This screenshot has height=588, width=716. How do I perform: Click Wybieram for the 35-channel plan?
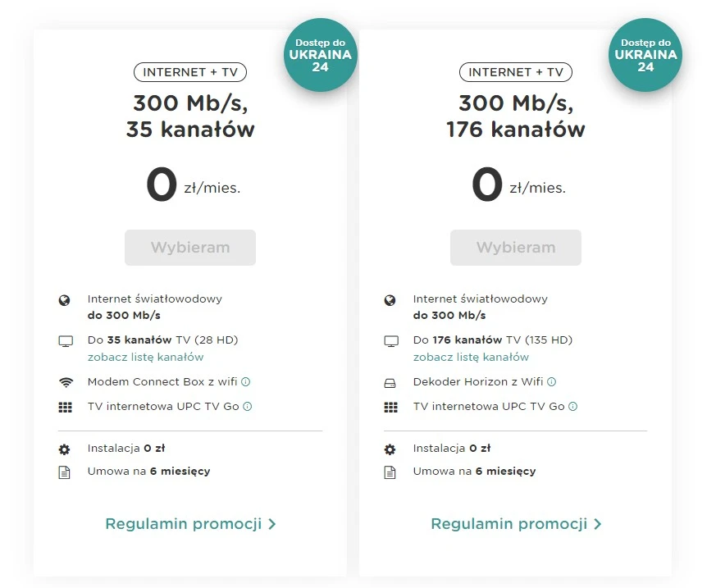[x=189, y=248]
